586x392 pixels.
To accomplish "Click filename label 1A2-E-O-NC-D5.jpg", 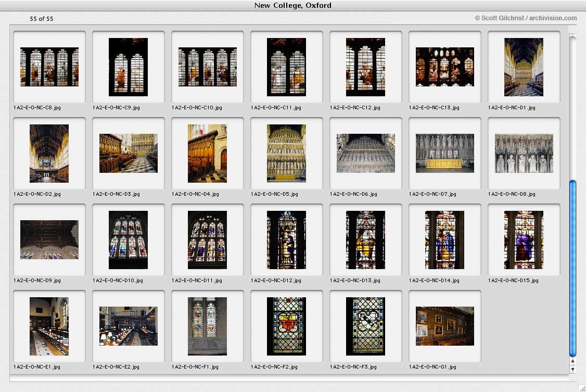I will [274, 194].
